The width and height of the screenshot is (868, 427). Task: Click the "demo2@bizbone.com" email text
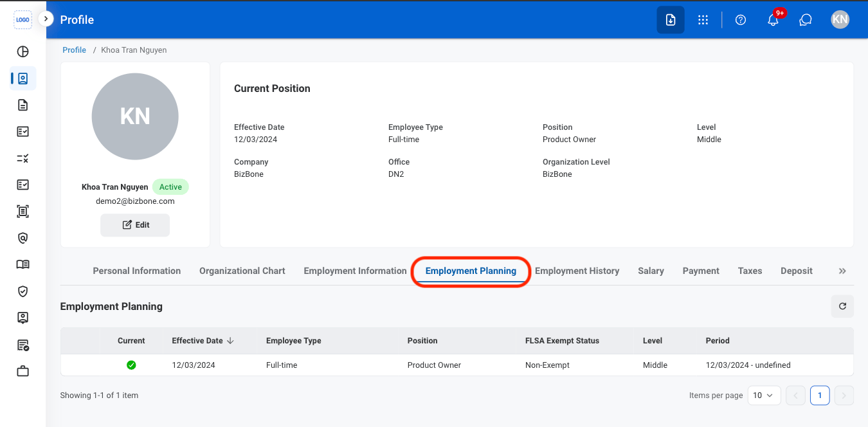click(135, 201)
